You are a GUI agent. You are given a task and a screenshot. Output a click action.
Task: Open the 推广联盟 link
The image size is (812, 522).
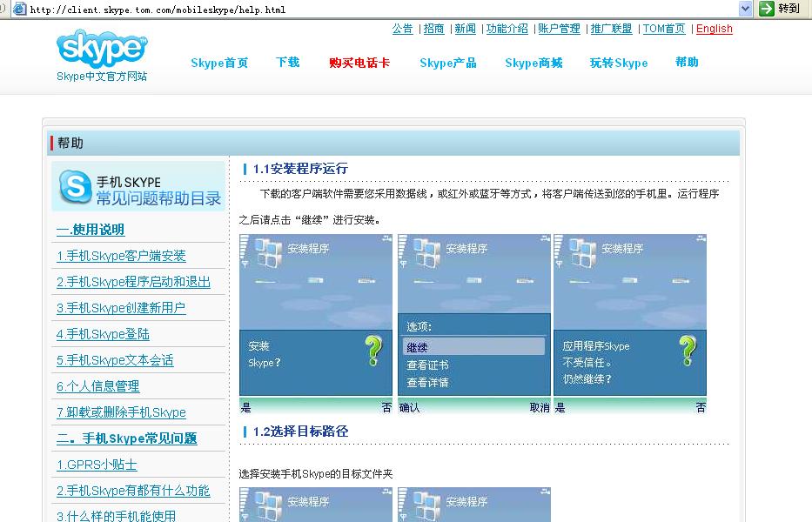(x=612, y=29)
